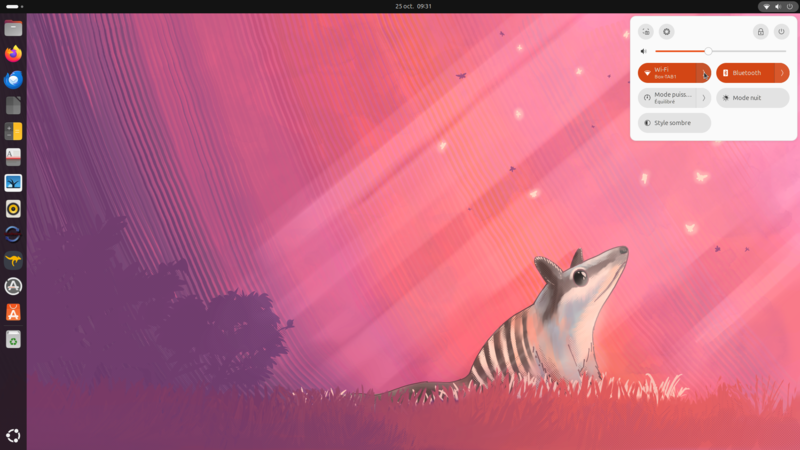Open the Trash from the dock

pyautogui.click(x=13, y=339)
